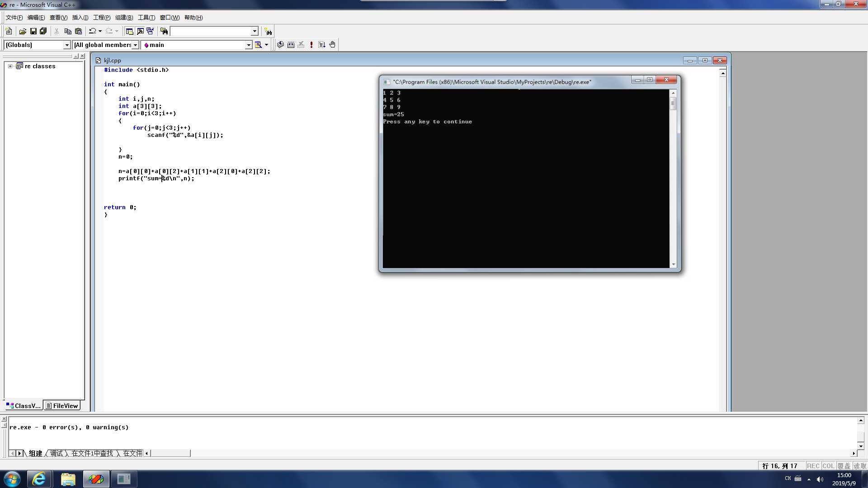Viewport: 868px width, 488px height.
Task: Click the Go debug icon
Action: (x=322, y=45)
